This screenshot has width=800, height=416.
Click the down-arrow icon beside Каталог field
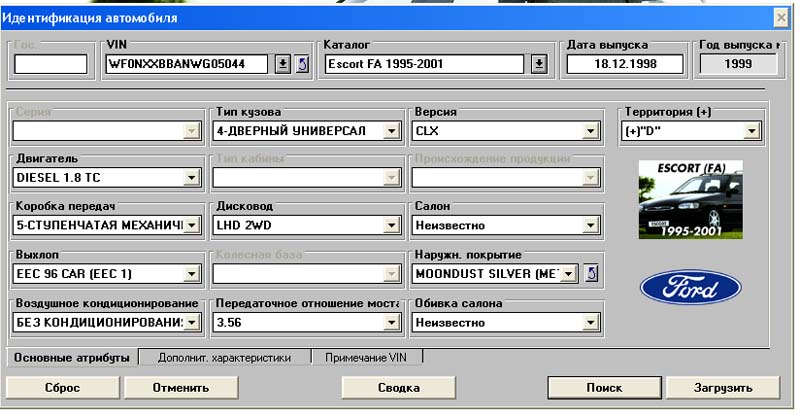[539, 64]
